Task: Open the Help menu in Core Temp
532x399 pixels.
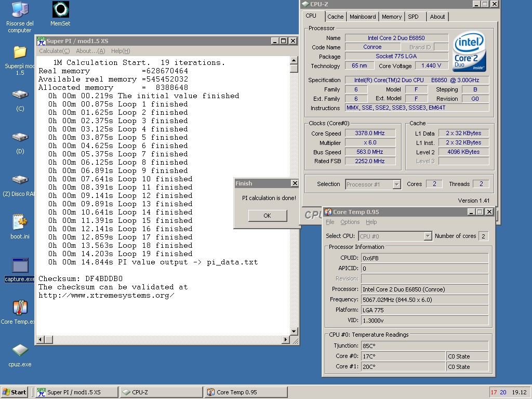Action: point(371,222)
